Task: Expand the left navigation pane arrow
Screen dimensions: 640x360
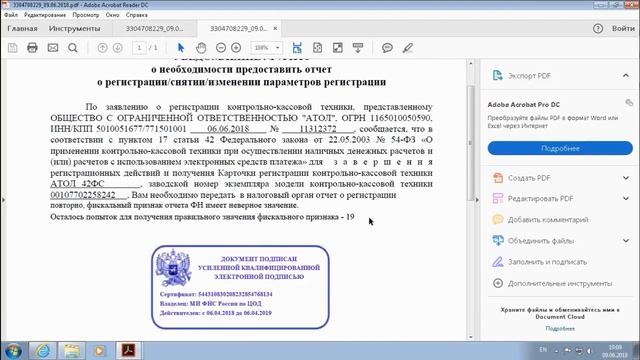Action: (x=3, y=200)
